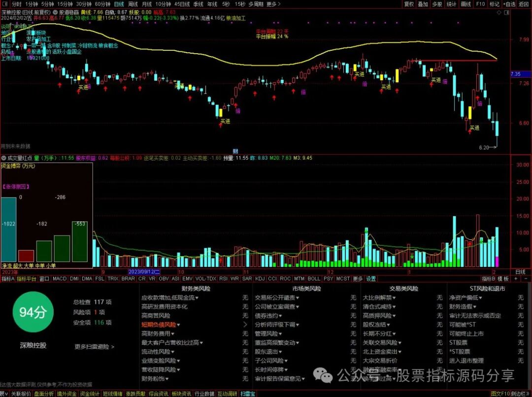Expand 应收款增加,低现金流 risk item

pyautogui.click(x=170, y=298)
